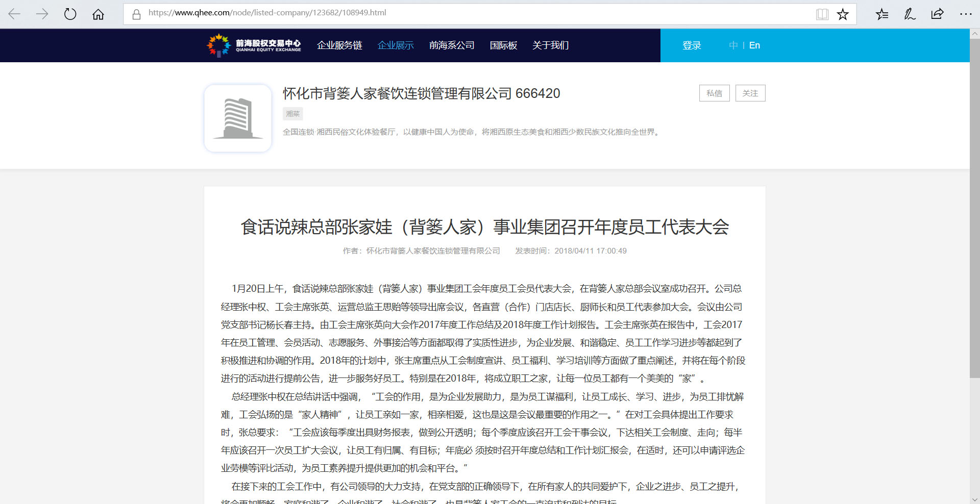The image size is (980, 504).
Task: Open 企业服务链 navigation menu
Action: pyautogui.click(x=339, y=45)
